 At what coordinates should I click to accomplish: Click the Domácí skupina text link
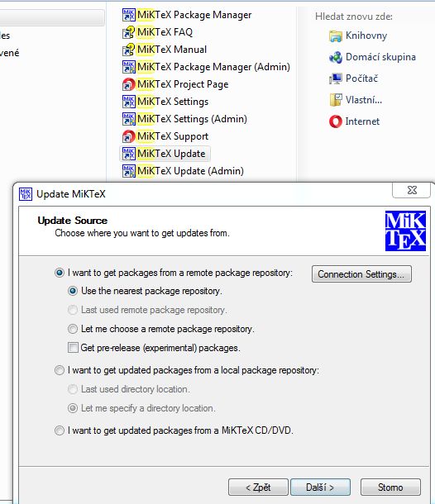[x=380, y=57]
